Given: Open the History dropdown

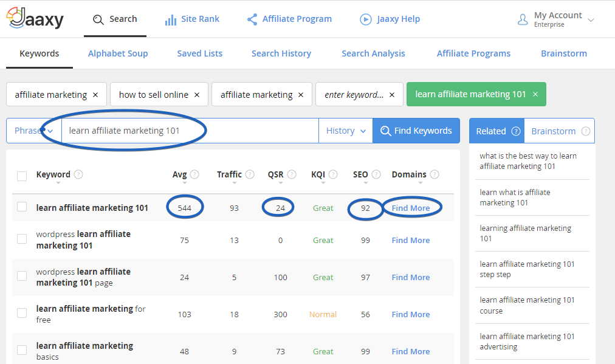Looking at the screenshot, I should point(346,131).
